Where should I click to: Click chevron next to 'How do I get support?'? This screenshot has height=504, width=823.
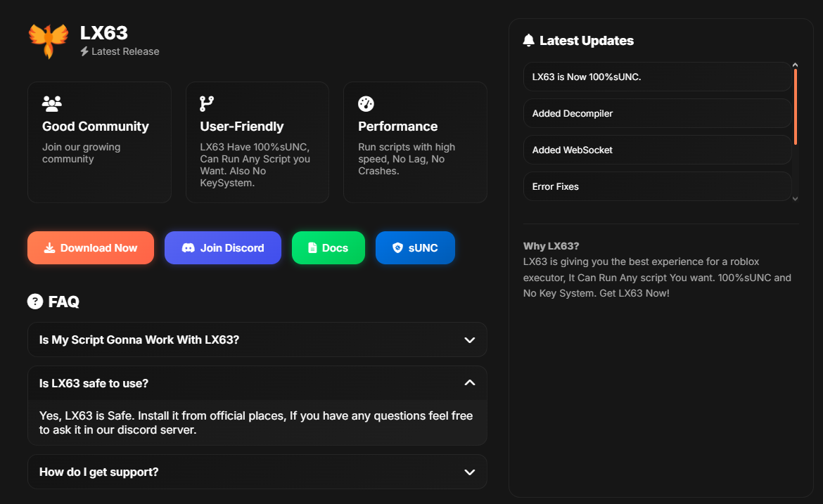click(470, 472)
